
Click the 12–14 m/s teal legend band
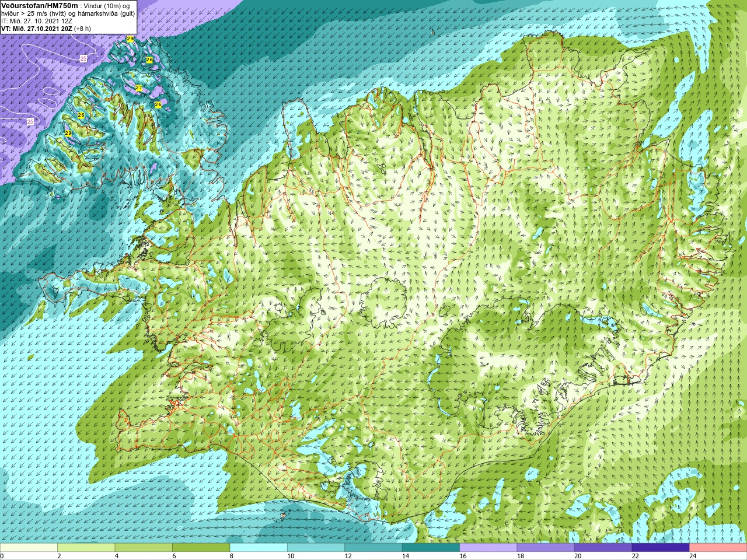click(x=373, y=548)
